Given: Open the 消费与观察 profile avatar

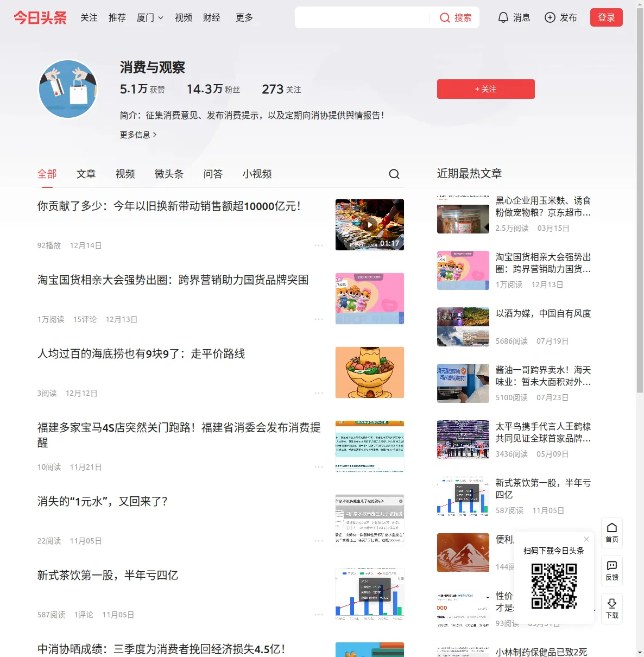Looking at the screenshot, I should point(68,89).
